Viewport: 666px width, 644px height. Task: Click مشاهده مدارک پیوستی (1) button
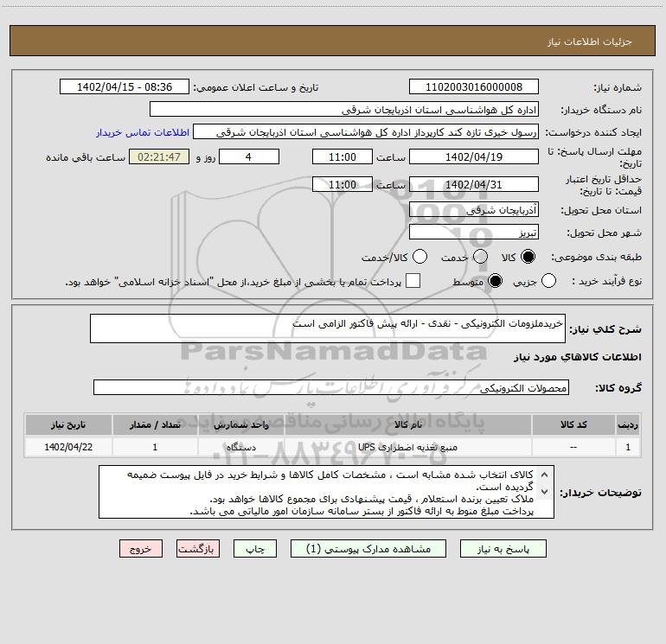click(x=368, y=549)
